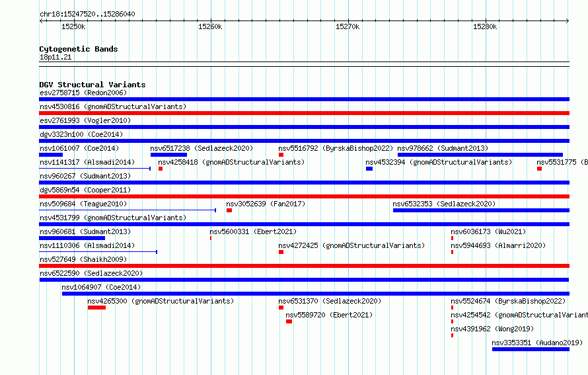Select the nsv1061007 (Coe2014) blue bar
Viewport: 588px width, 375px height.
(51, 155)
